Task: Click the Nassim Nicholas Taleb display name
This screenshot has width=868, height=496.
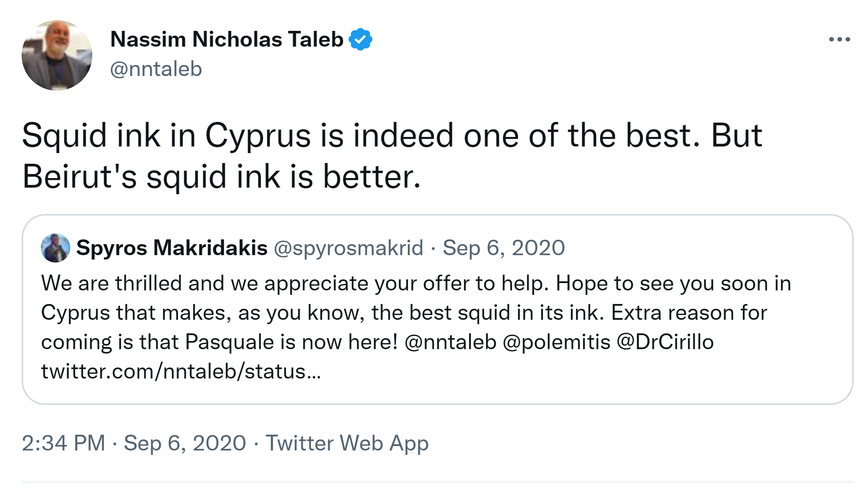Action: [x=226, y=39]
